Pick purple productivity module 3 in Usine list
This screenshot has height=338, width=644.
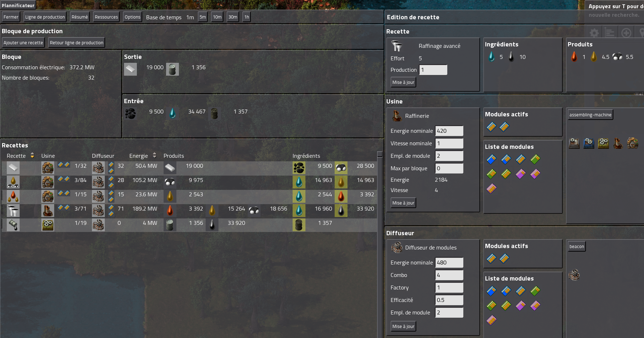point(491,188)
